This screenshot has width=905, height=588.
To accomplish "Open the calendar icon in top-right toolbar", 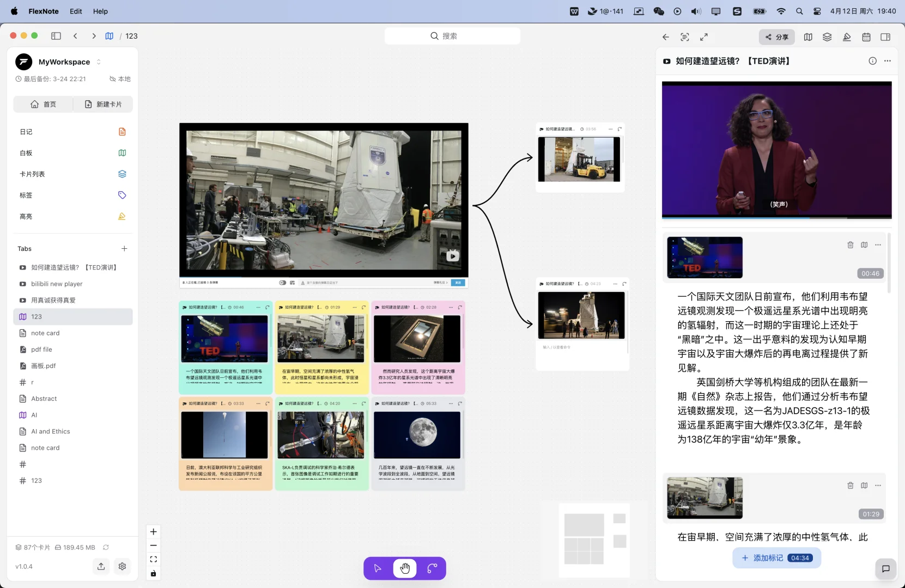I will 866,37.
